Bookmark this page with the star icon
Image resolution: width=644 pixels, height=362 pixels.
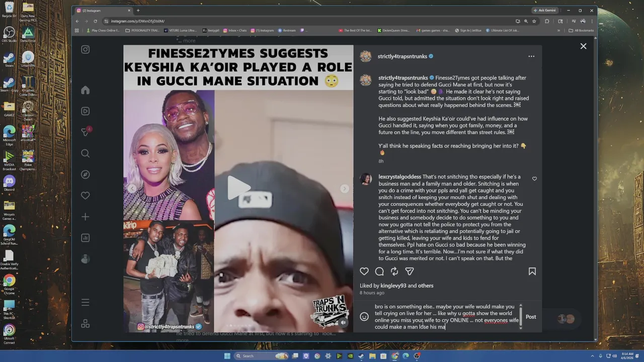tap(534, 21)
